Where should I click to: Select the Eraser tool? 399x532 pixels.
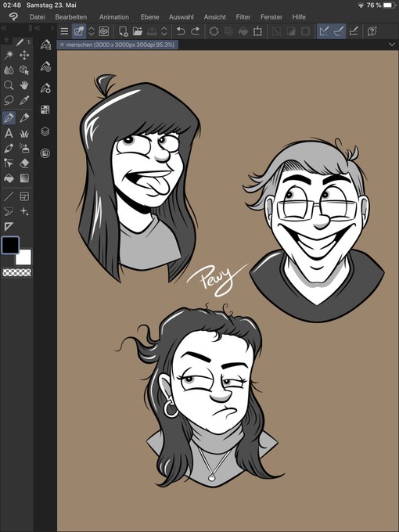point(24,164)
